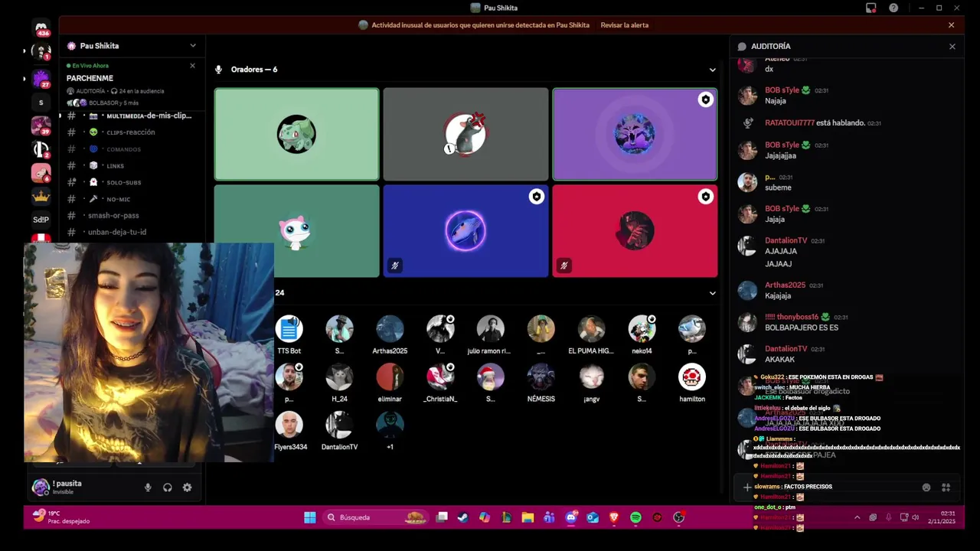Screen dimensions: 980x551
Task: Open DantalionTV audience avatar
Action: [339, 425]
